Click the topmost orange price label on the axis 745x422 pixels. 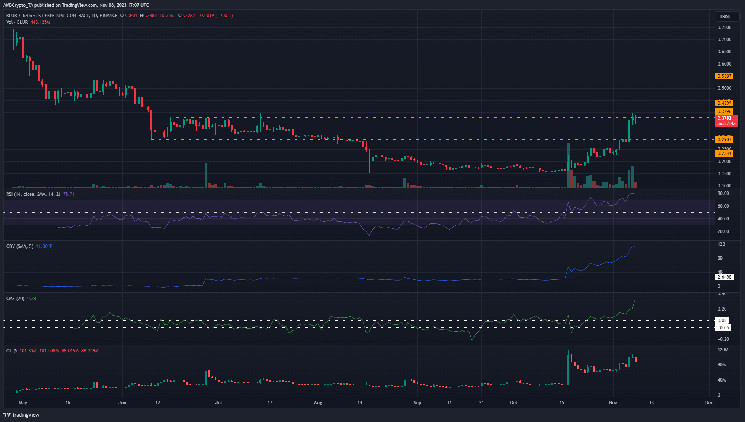725,75
